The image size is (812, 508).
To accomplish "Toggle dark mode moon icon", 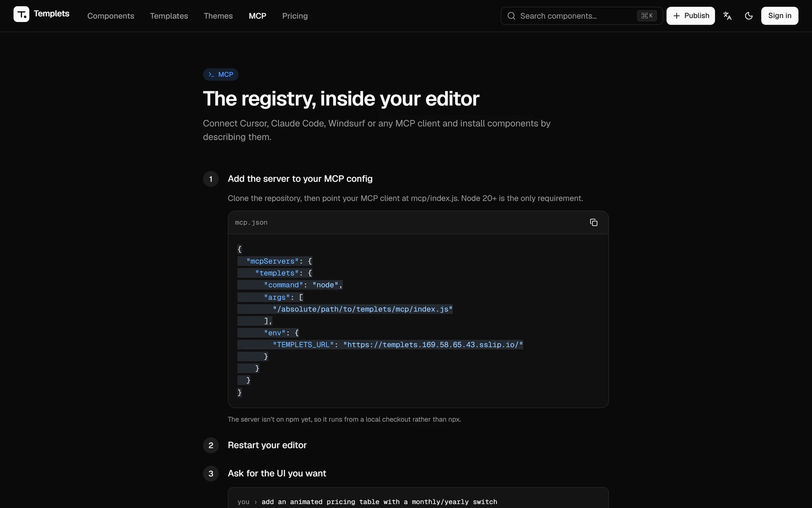I will coord(749,16).
